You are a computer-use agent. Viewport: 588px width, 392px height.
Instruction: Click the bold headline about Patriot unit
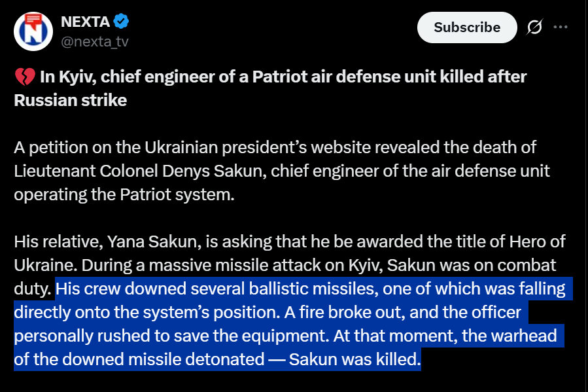[270, 88]
